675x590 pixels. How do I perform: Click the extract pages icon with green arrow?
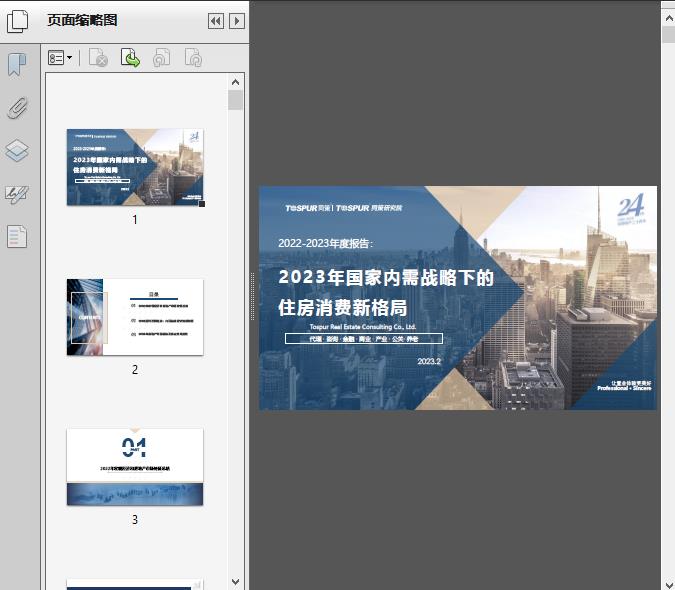click(130, 58)
